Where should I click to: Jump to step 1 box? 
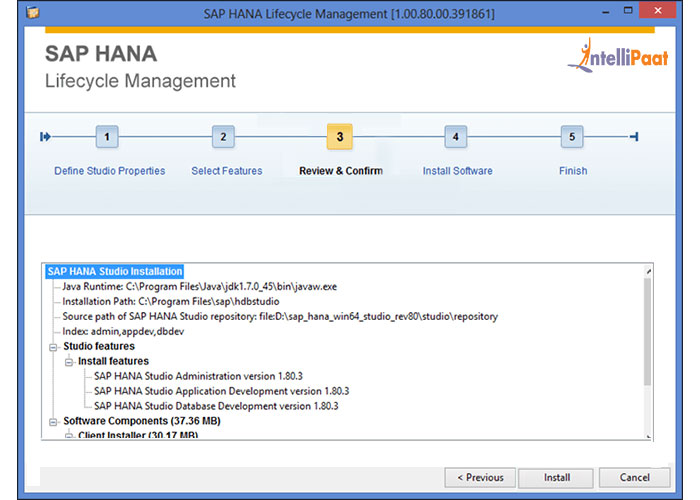point(107,137)
